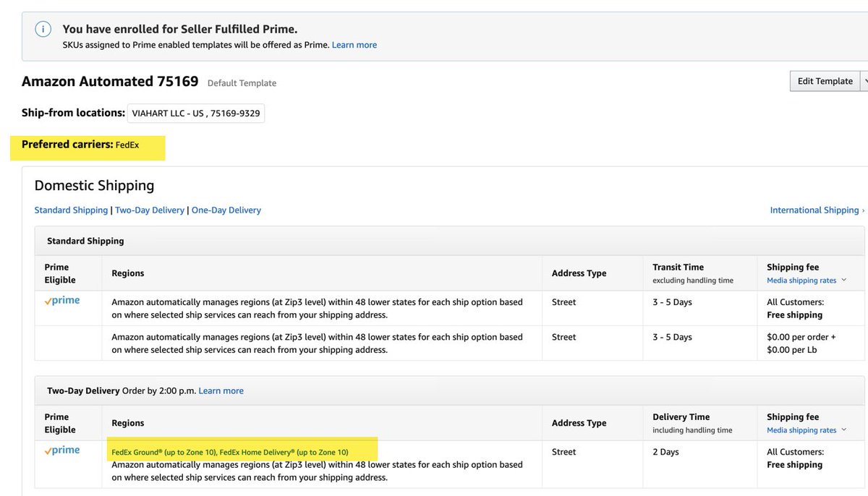The image size is (868, 496).
Task: Click the Default Template label
Action: 242,83
